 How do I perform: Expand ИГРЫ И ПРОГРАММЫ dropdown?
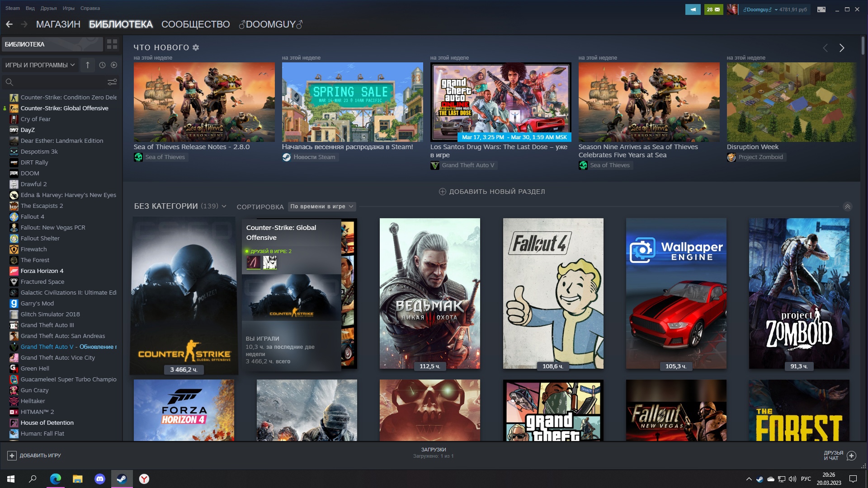[40, 65]
